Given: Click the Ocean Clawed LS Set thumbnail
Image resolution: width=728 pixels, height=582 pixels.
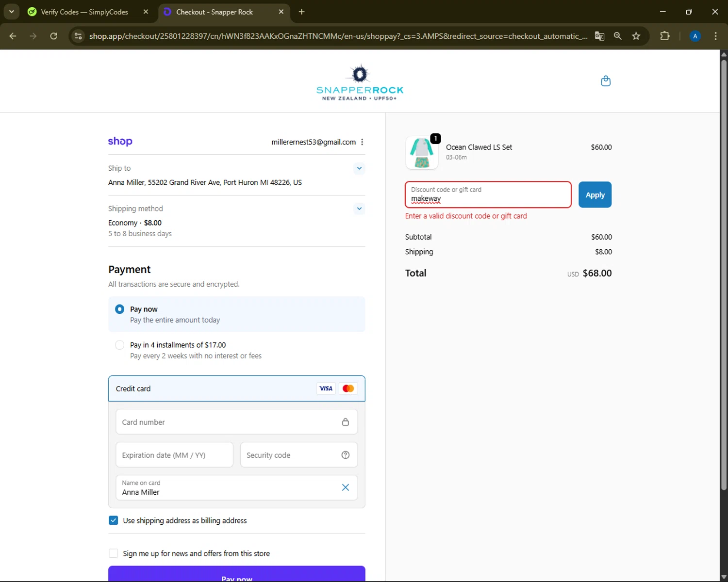Looking at the screenshot, I should (x=421, y=153).
